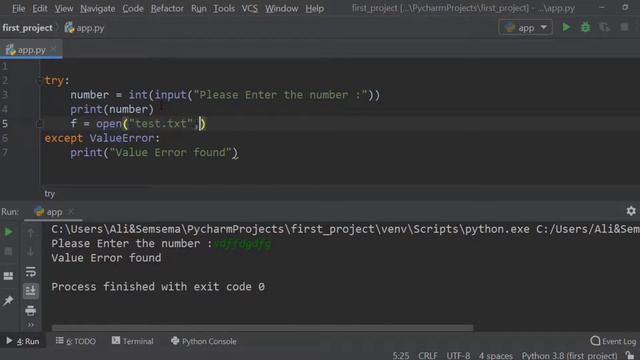The image size is (640, 360).
Task: Open the Tools menu
Action: tap(224, 8)
